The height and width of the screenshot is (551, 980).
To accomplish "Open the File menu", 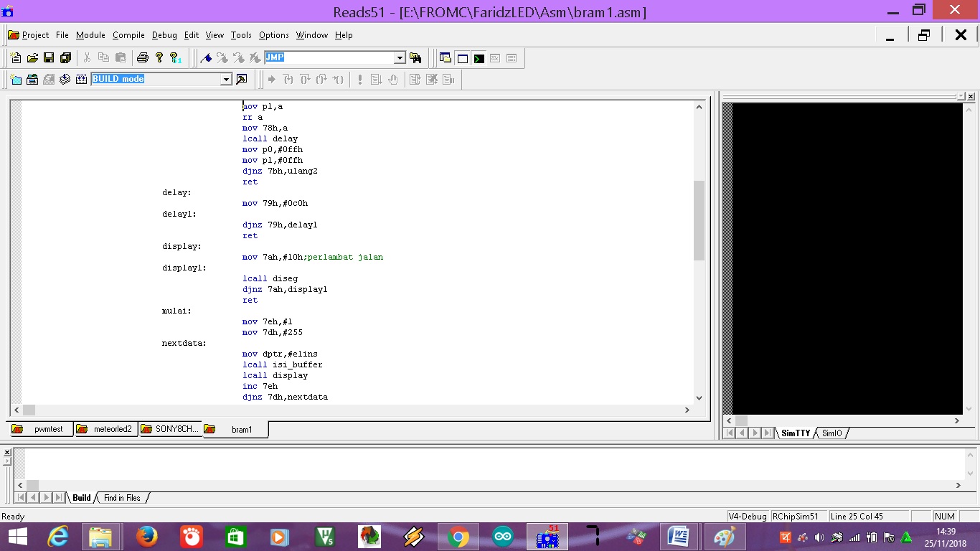I will click(x=62, y=34).
